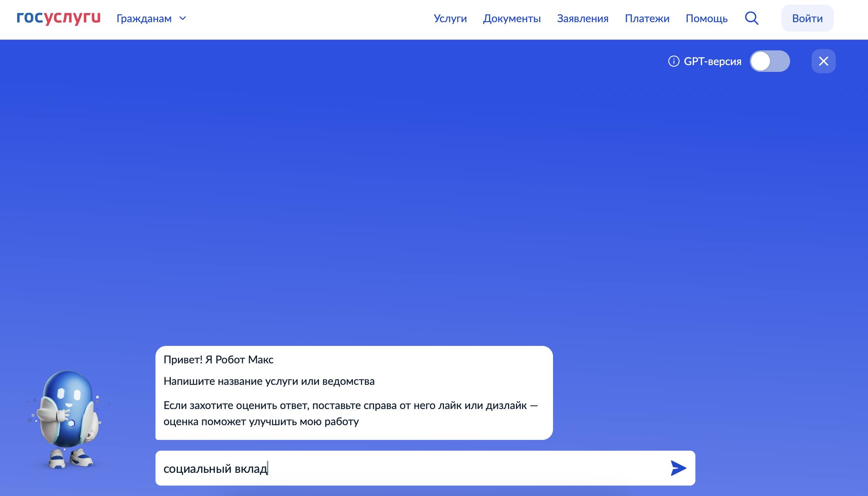The width and height of the screenshot is (868, 496).
Task: Click the GPT-версия label text
Action: tap(713, 61)
